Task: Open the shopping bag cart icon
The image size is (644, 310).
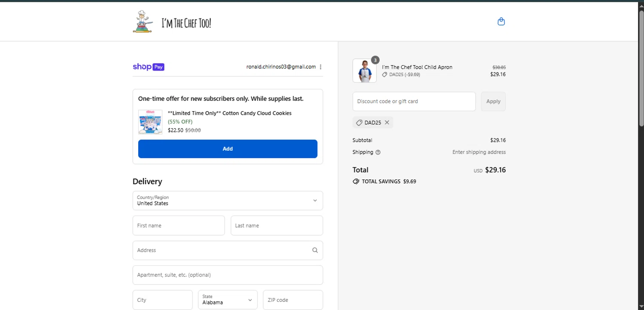Action: tap(501, 21)
